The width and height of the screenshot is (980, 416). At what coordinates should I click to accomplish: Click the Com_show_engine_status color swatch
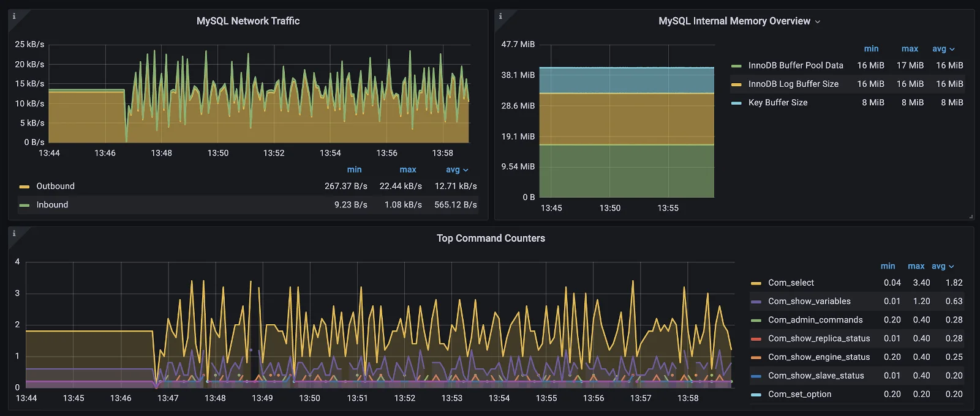tap(756, 357)
